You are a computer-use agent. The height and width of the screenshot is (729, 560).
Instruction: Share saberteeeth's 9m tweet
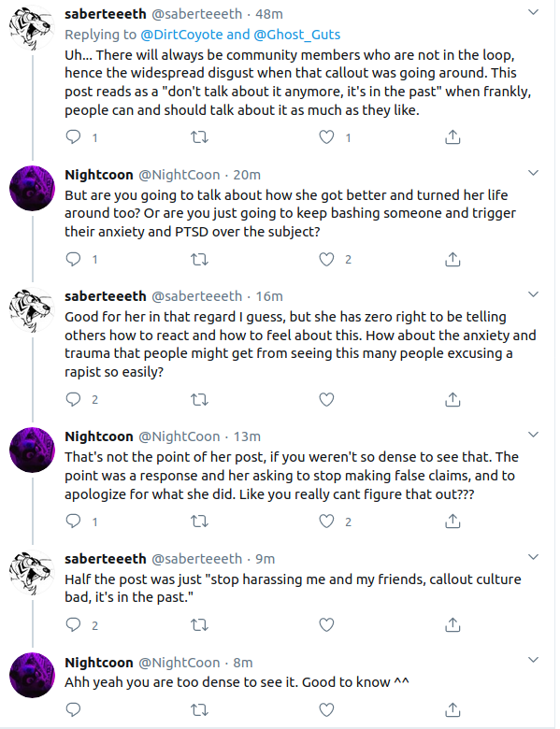452,625
